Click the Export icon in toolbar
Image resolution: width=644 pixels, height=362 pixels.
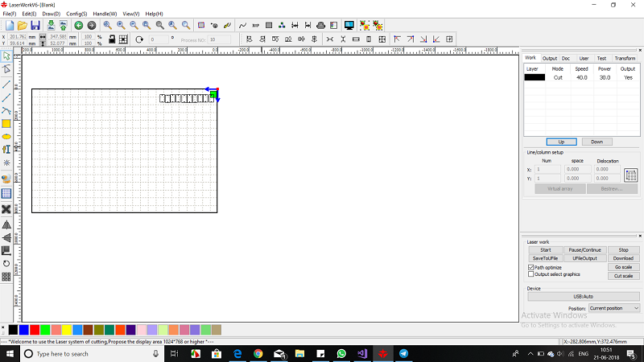point(64,26)
